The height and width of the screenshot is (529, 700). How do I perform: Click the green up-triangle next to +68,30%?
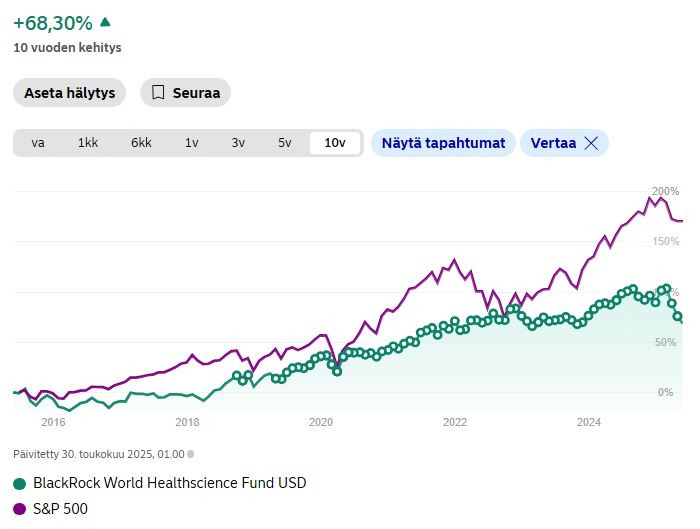(x=105, y=22)
